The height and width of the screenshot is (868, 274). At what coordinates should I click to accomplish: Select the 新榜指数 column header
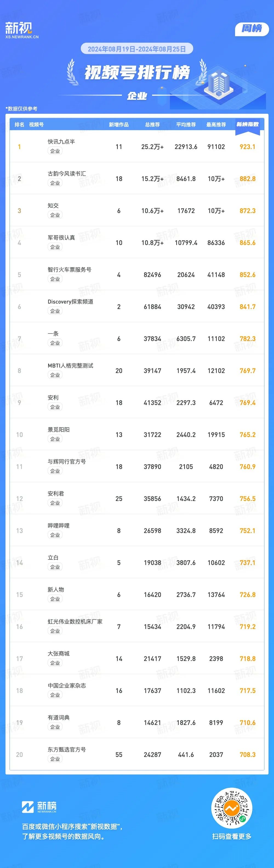[247, 124]
